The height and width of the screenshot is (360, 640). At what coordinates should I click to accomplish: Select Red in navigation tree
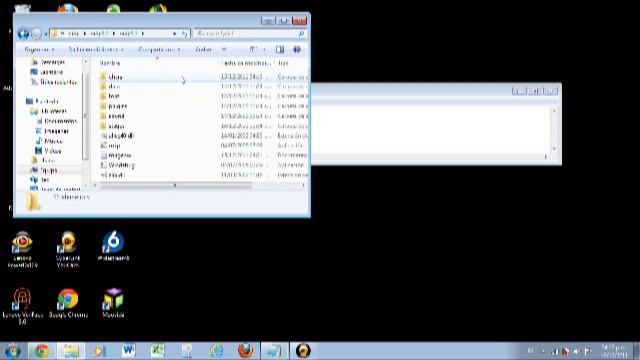click(x=40, y=180)
